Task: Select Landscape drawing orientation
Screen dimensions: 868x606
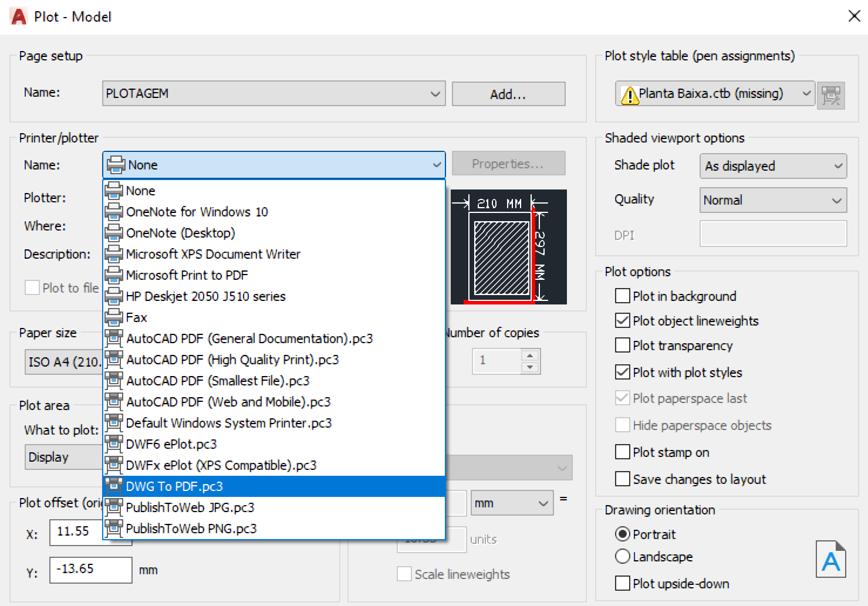Action: click(x=623, y=556)
